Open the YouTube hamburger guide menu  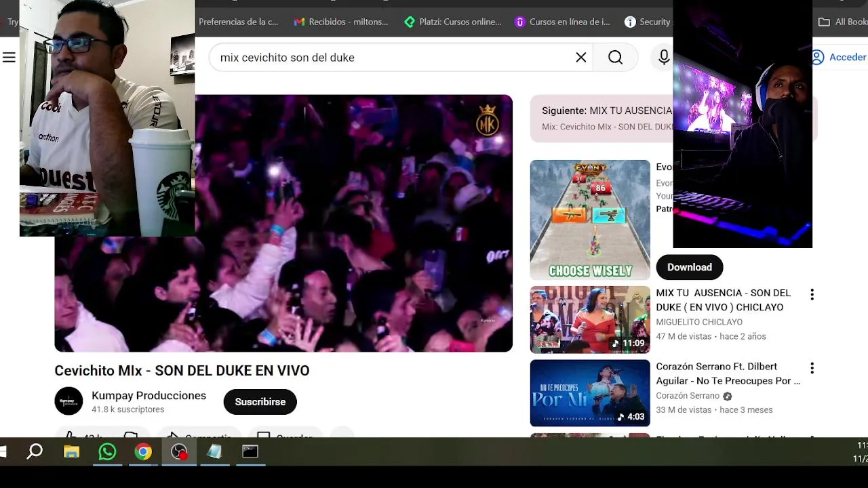9,58
